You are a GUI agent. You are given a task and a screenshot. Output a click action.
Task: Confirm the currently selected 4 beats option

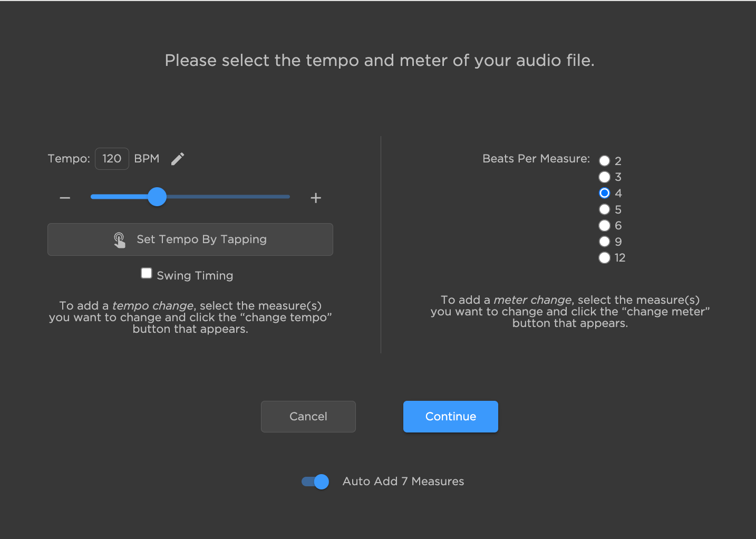point(604,193)
